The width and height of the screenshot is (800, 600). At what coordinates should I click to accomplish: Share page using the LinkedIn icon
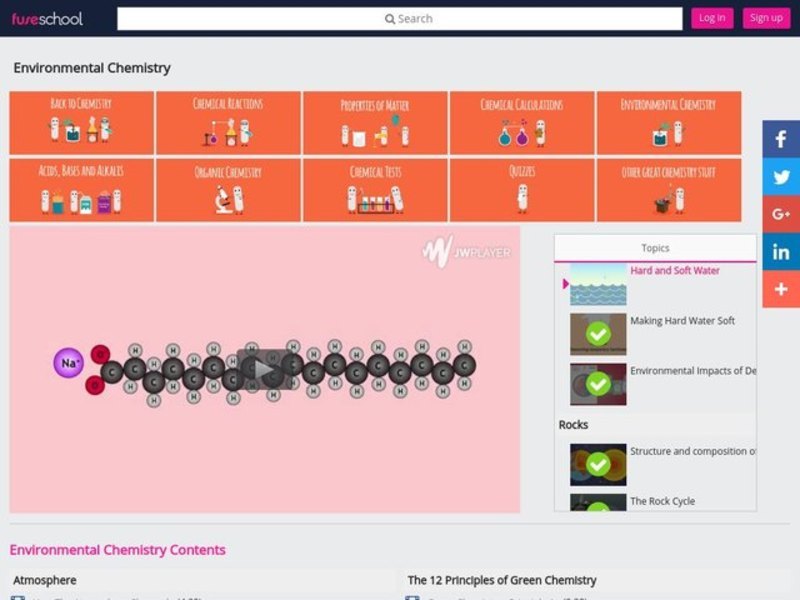(x=781, y=252)
